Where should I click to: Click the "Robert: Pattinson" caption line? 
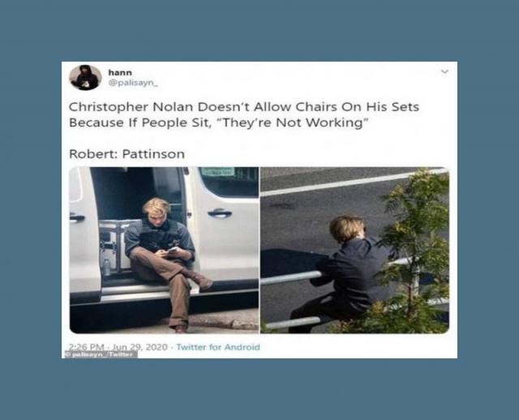click(127, 154)
